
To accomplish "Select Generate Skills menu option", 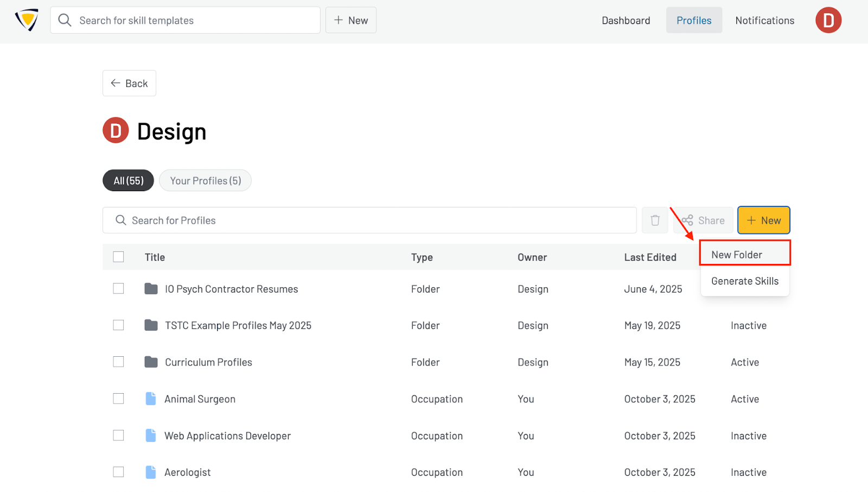I will pyautogui.click(x=744, y=281).
